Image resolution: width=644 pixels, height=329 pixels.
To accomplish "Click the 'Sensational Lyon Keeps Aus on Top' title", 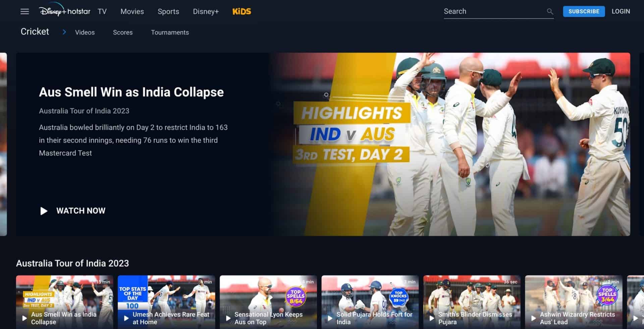I will point(268,318).
